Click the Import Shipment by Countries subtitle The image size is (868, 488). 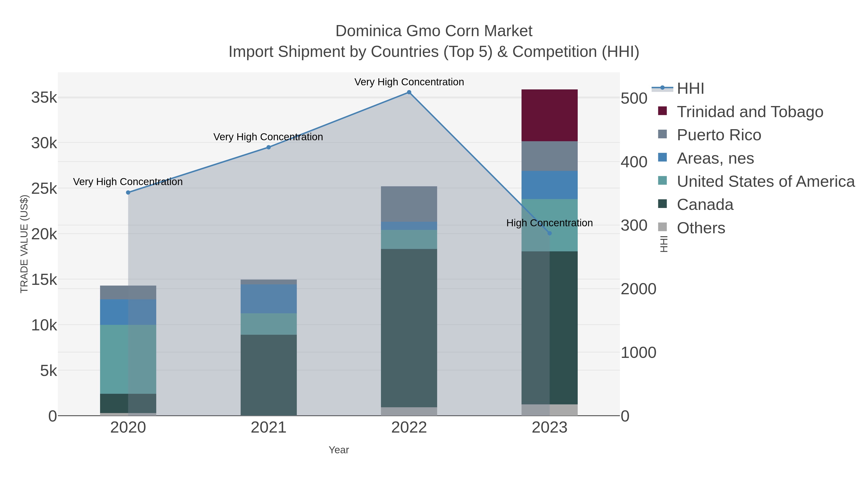click(x=434, y=52)
